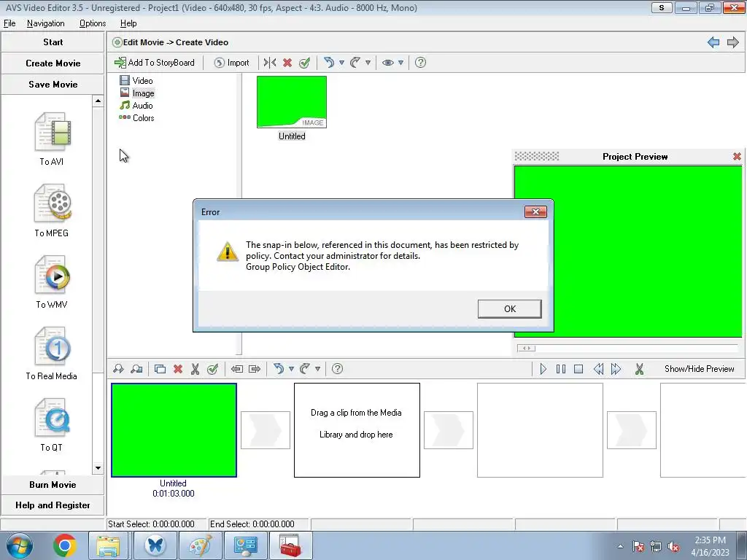Click the green scissors trim icon
Image resolution: width=747 pixels, height=560 pixels.
(x=639, y=368)
